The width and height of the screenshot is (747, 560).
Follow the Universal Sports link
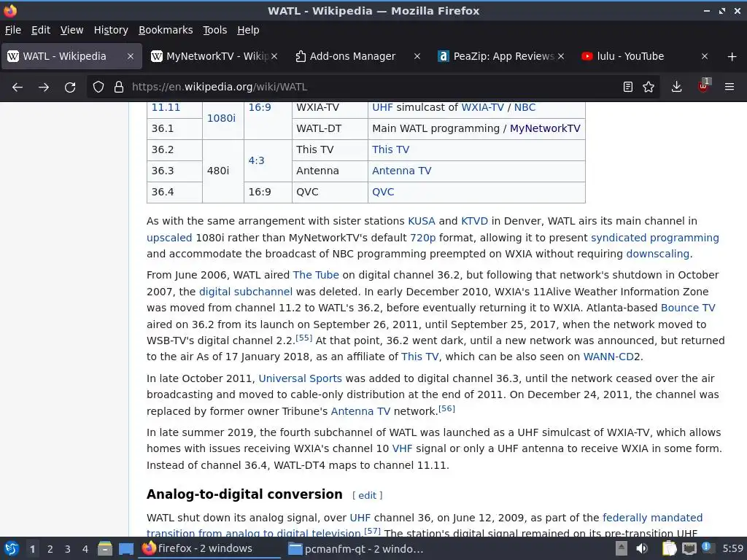click(x=300, y=378)
